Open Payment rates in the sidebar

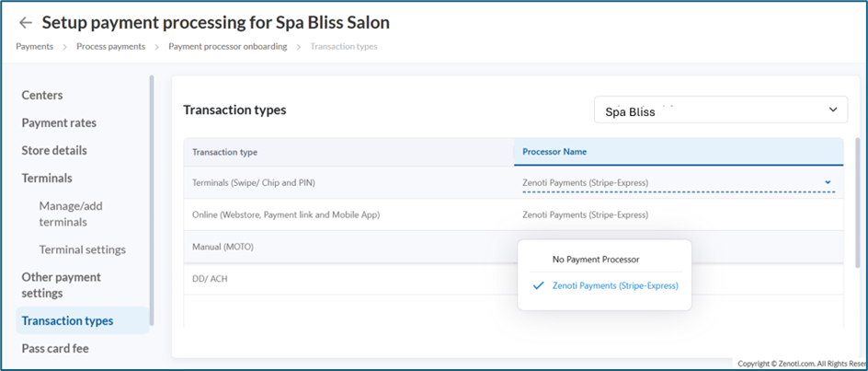[59, 122]
